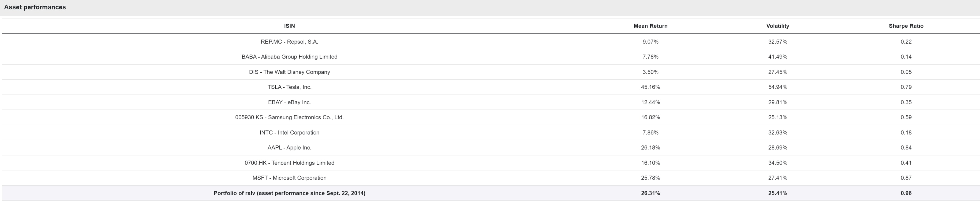
Task: Select the REP.MC - Repsol, S.A. row
Action: pyautogui.click(x=491, y=42)
